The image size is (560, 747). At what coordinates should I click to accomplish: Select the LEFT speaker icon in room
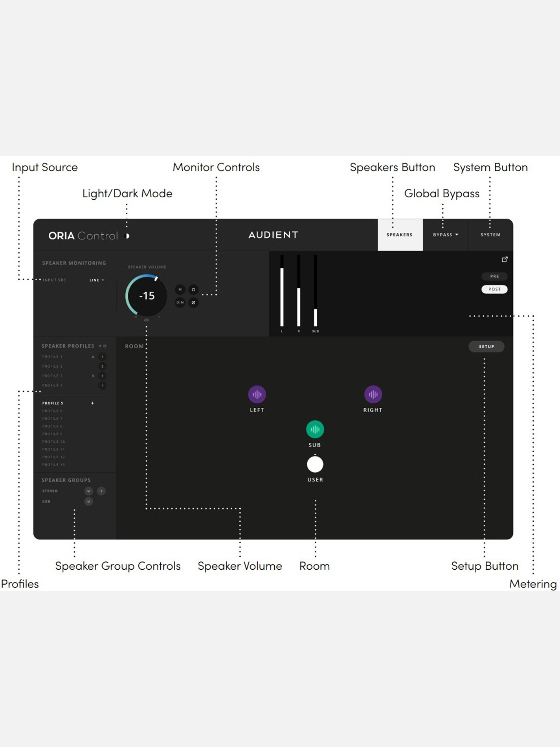click(x=257, y=394)
